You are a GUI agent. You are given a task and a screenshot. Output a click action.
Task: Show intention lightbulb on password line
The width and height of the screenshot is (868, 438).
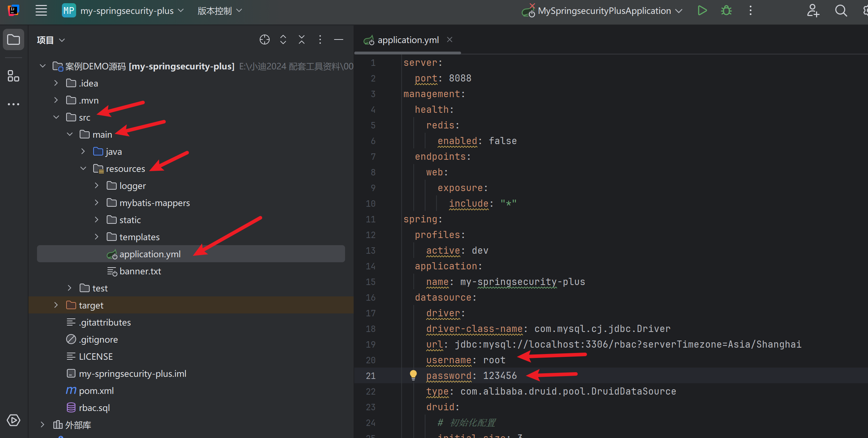tap(413, 375)
